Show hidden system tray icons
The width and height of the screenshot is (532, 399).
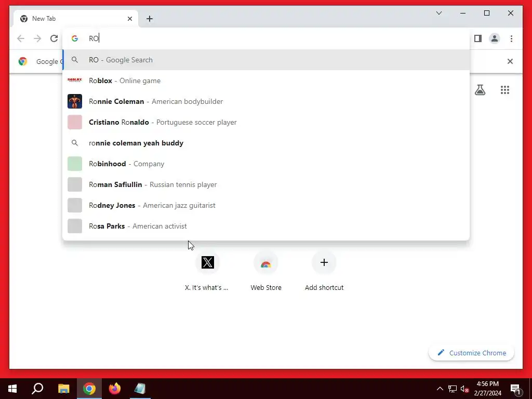click(440, 389)
